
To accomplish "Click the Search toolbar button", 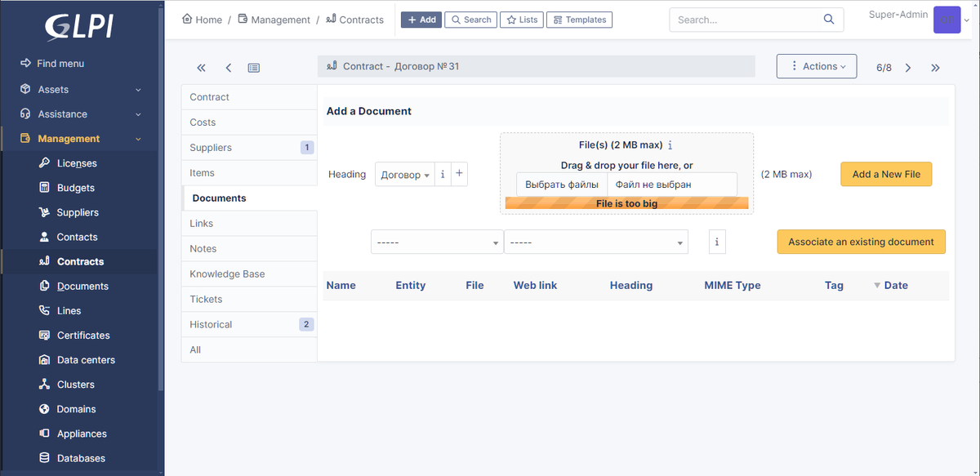I will (471, 20).
